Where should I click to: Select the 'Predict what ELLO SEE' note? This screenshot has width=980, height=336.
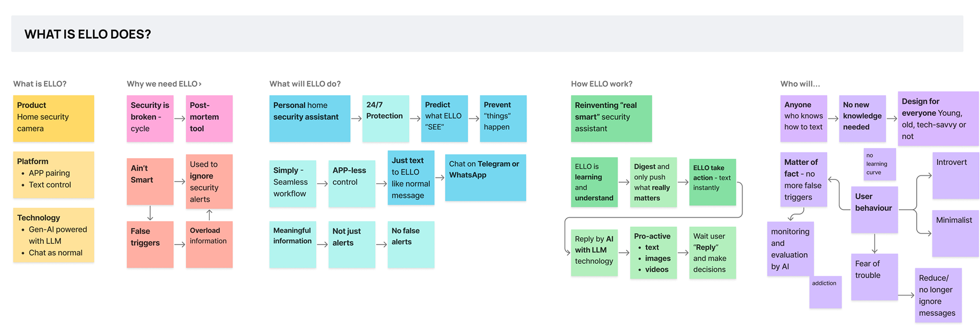445,118
